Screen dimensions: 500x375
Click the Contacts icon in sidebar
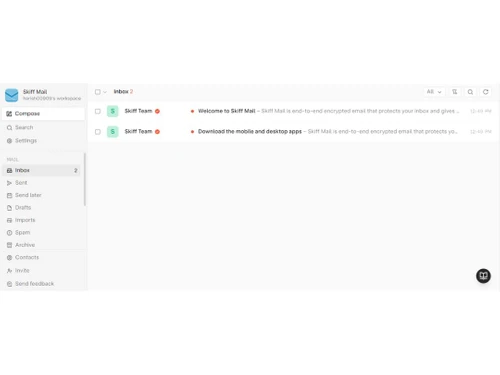(9, 258)
